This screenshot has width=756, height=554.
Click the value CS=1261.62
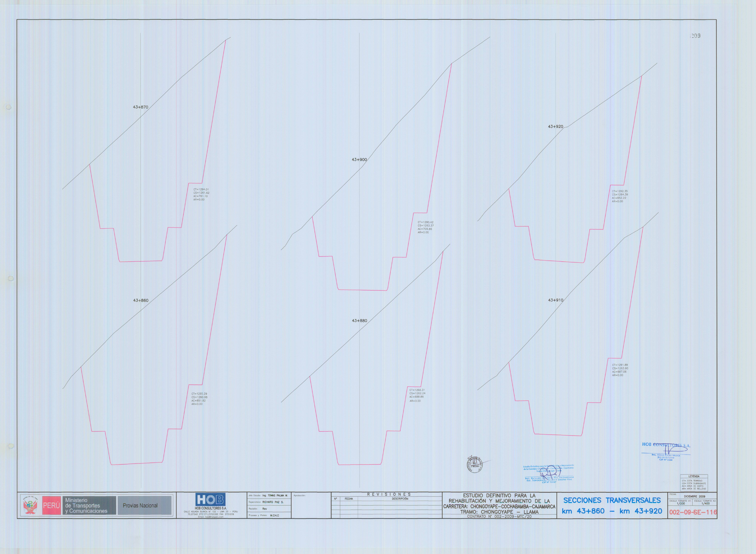201,193
